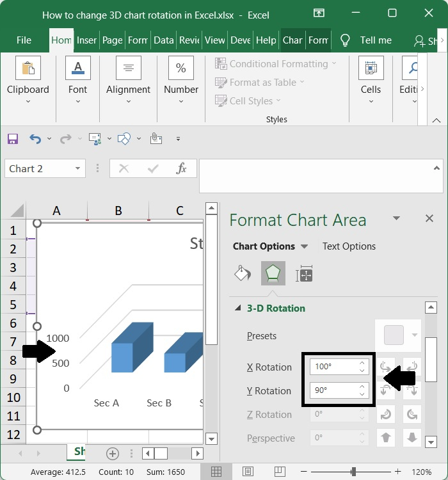Switch to Page Break Preview view
448x480 pixels.
coord(280,472)
